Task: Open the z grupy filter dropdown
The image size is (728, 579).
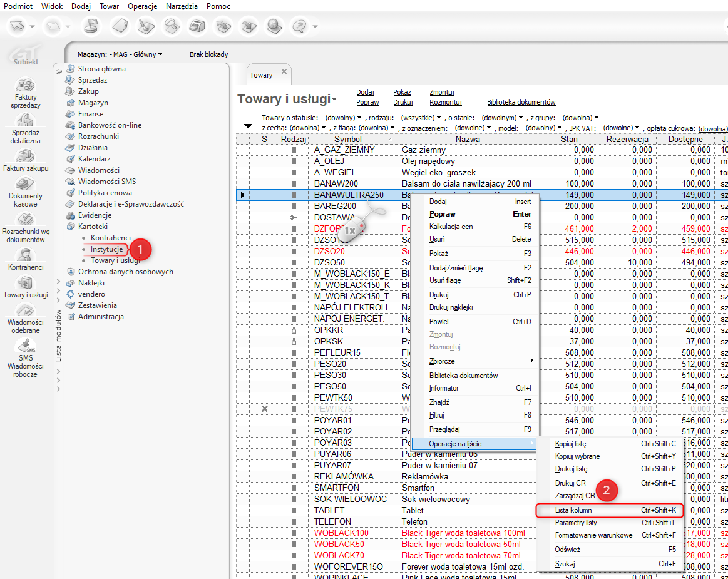Action: tap(580, 118)
